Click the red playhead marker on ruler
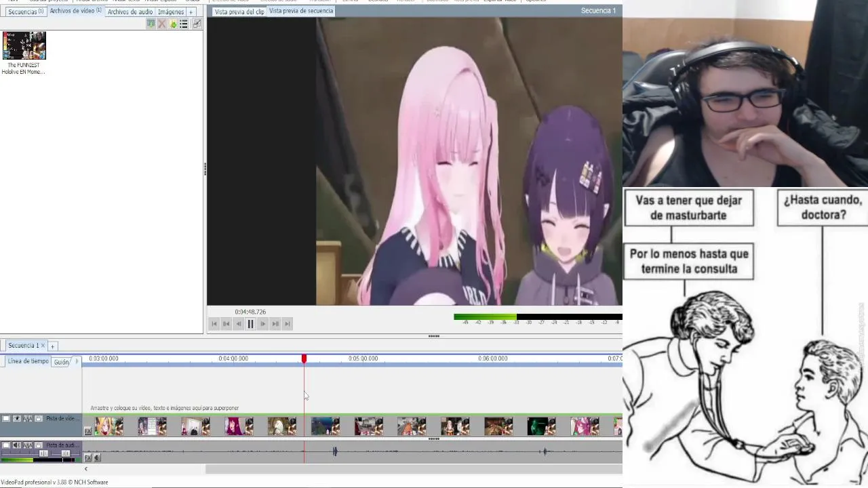This screenshot has width=868, height=488. tap(304, 359)
